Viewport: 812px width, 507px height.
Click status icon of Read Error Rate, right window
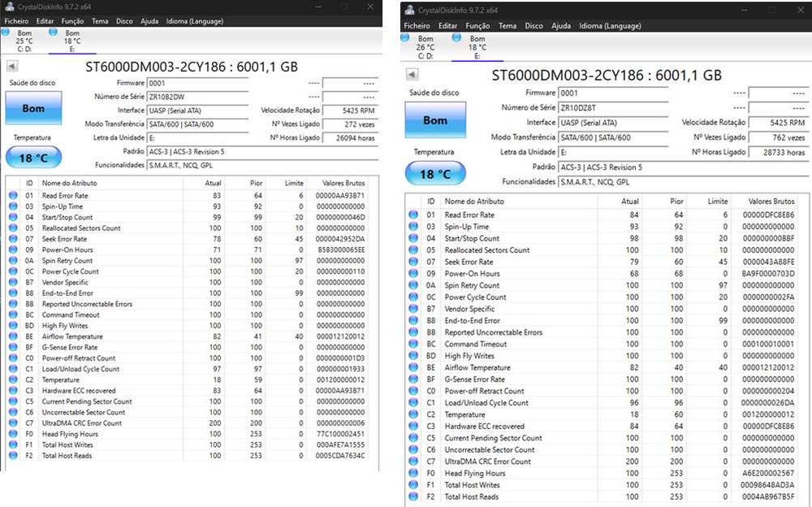click(x=413, y=214)
